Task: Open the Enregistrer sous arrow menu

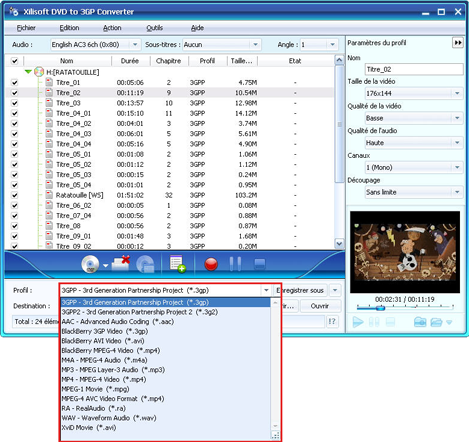Action: pos(335,290)
